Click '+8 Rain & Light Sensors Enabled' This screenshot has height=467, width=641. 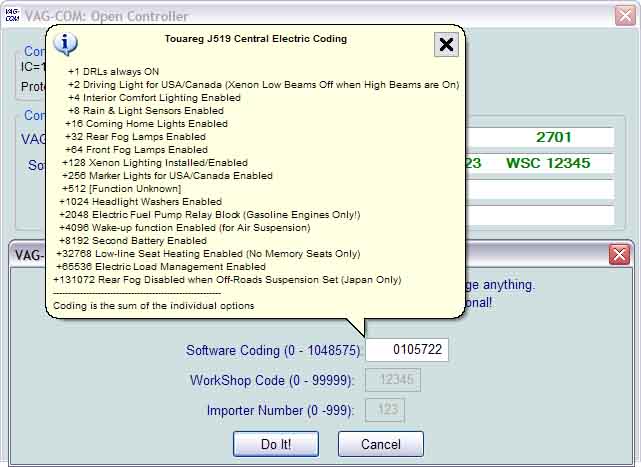(146, 111)
